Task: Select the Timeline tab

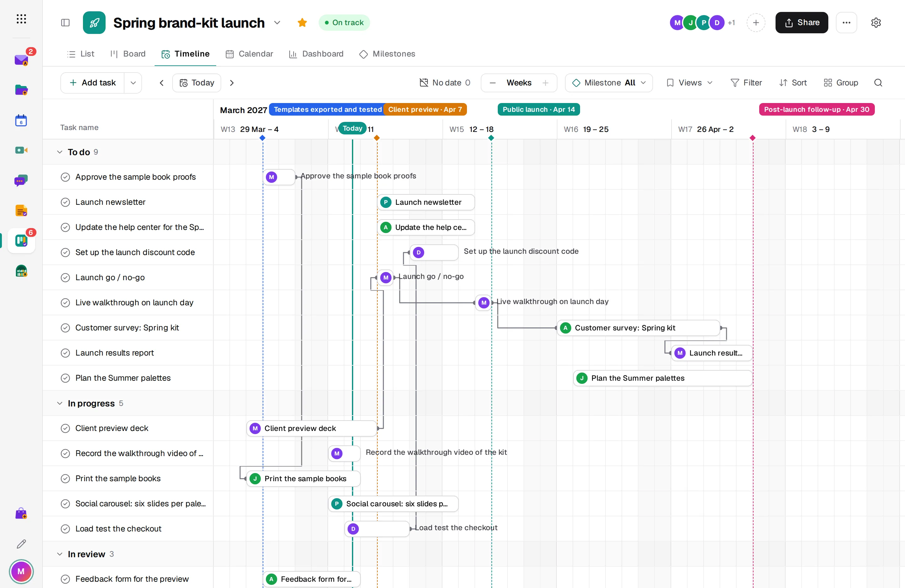Action: [185, 54]
